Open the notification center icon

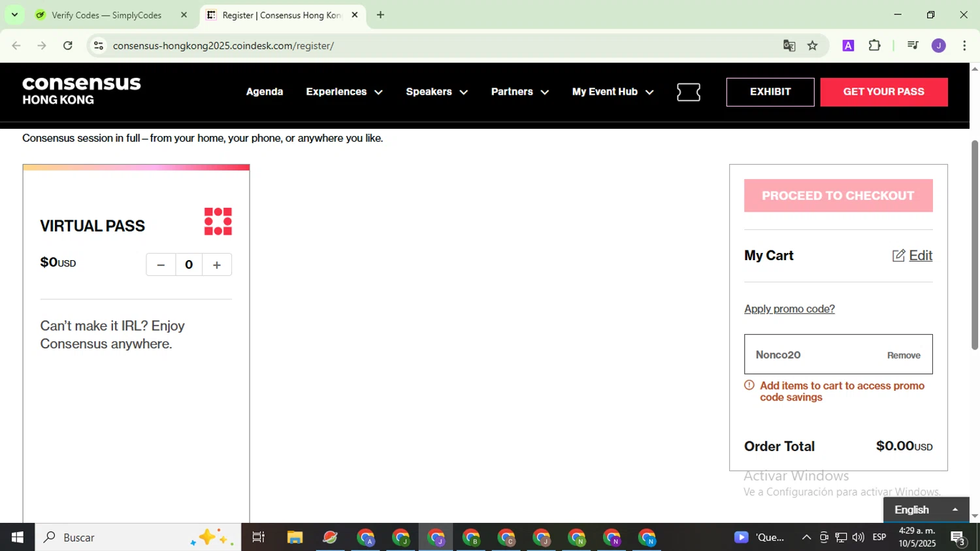coord(958,537)
